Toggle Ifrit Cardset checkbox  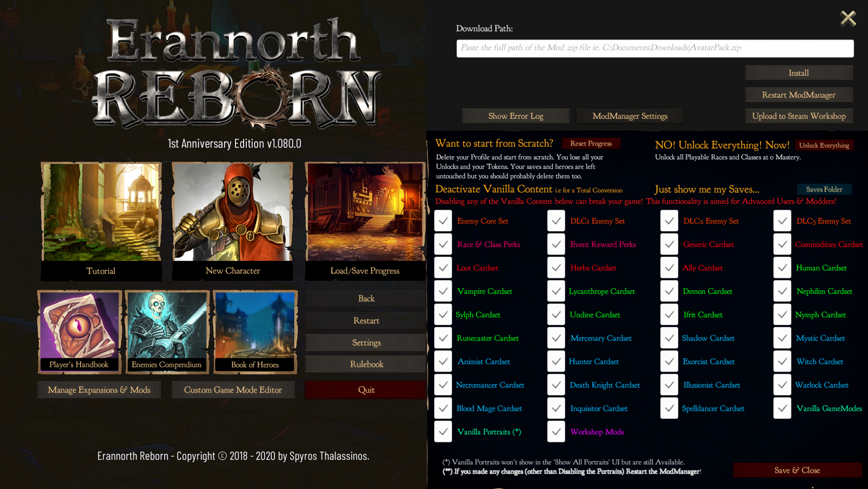point(669,315)
